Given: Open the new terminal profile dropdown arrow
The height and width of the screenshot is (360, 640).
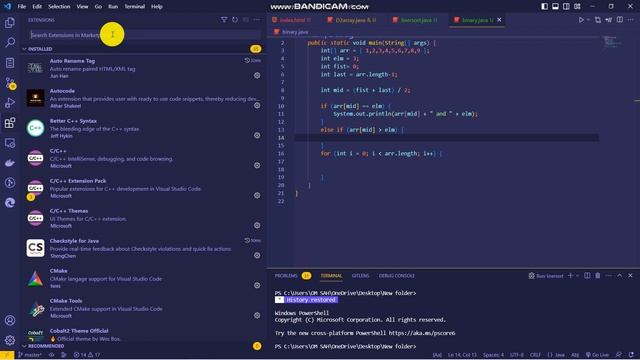Looking at the screenshot, I should (578, 276).
